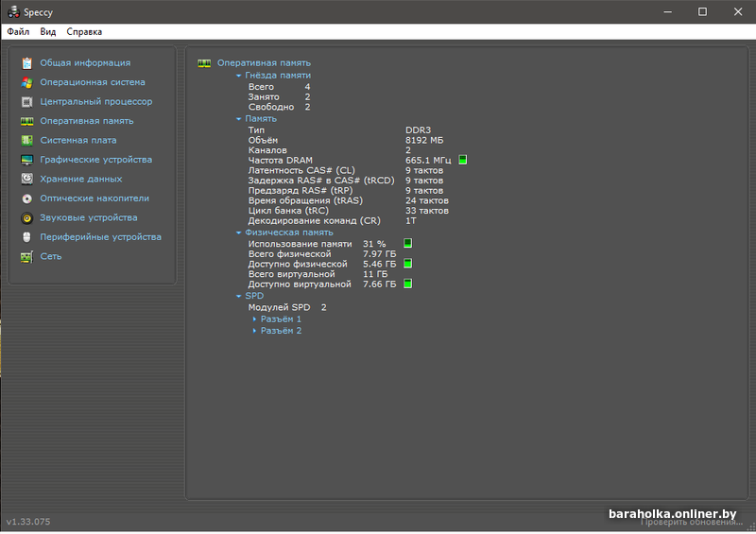
Task: Select Оперативная память in the sidebar
Action: [x=87, y=121]
